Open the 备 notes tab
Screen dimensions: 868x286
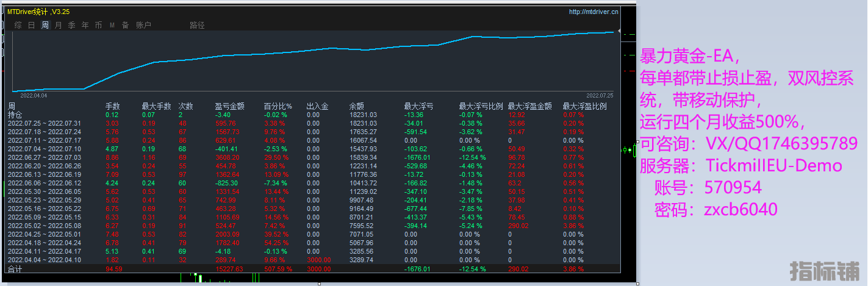coord(125,25)
